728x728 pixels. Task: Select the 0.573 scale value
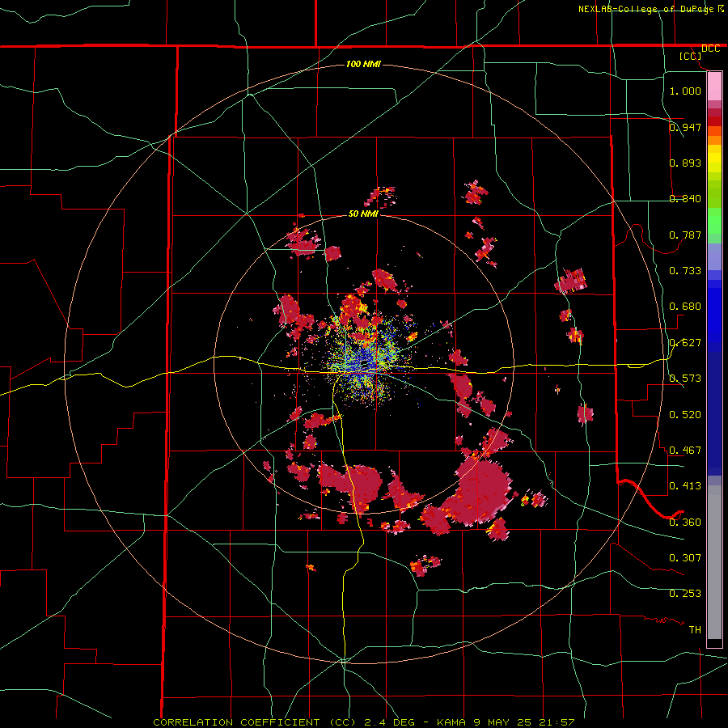pyautogui.click(x=685, y=378)
